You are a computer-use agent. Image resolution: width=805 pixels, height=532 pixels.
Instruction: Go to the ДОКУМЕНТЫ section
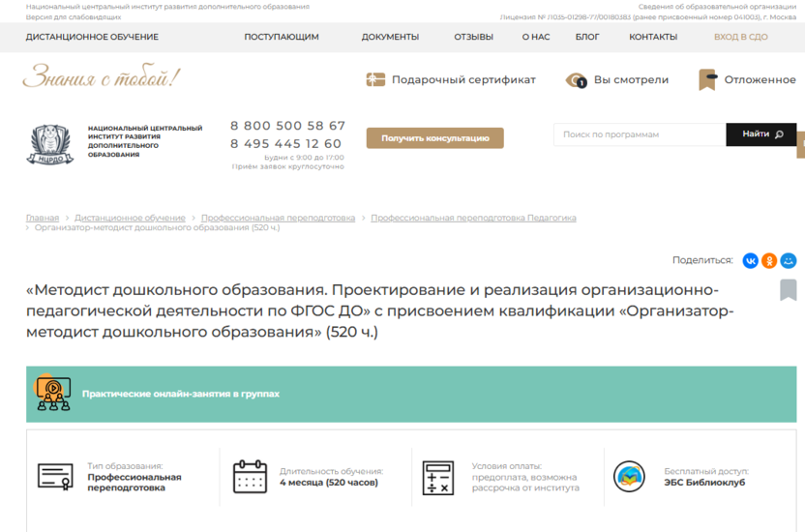pos(390,37)
